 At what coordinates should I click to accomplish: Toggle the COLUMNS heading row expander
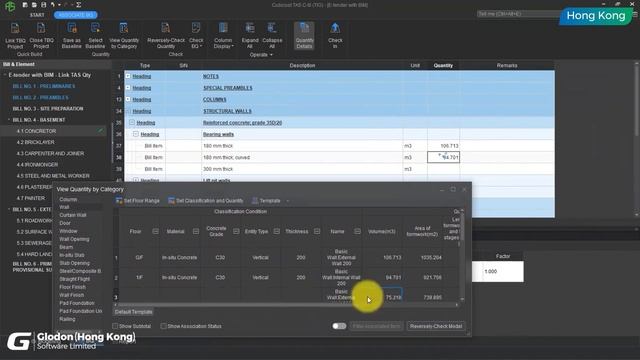click(128, 99)
